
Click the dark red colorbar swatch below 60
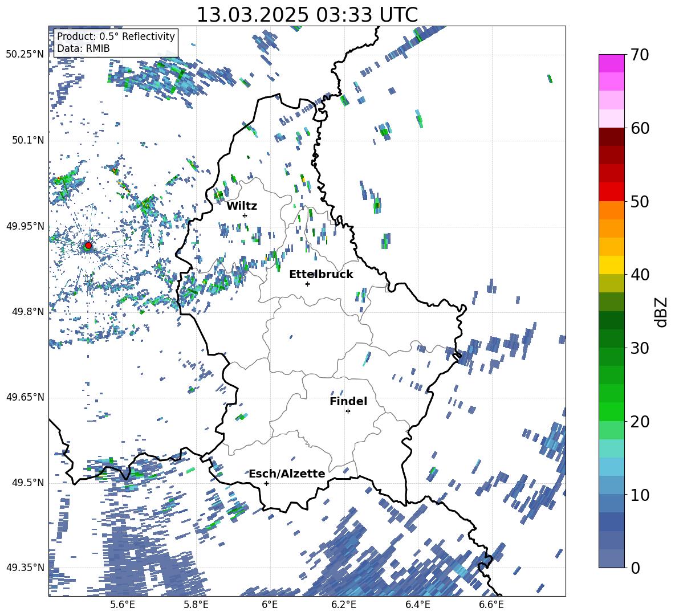tap(612, 137)
